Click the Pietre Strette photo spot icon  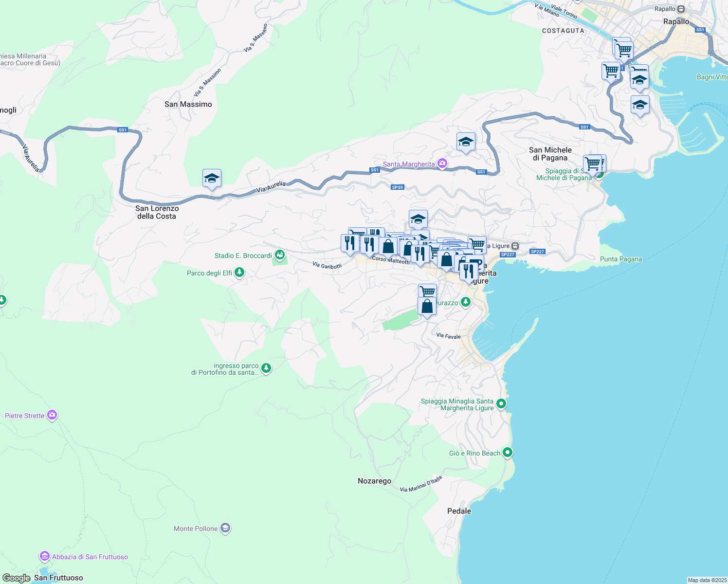click(x=52, y=416)
